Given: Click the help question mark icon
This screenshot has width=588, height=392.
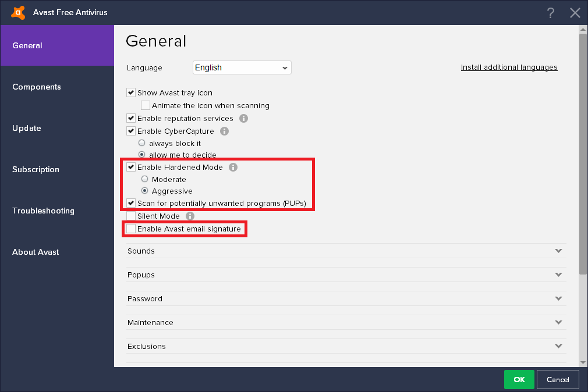Looking at the screenshot, I should click(550, 13).
